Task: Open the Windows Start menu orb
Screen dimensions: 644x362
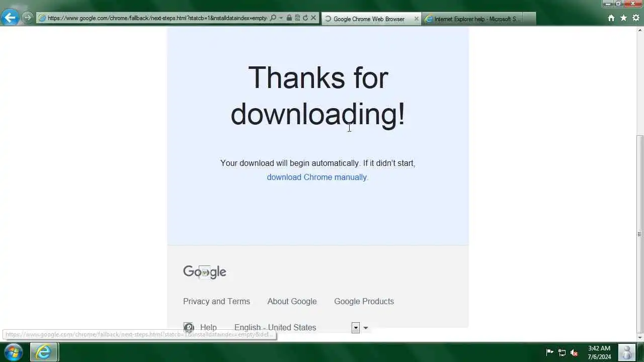Action: [13, 352]
